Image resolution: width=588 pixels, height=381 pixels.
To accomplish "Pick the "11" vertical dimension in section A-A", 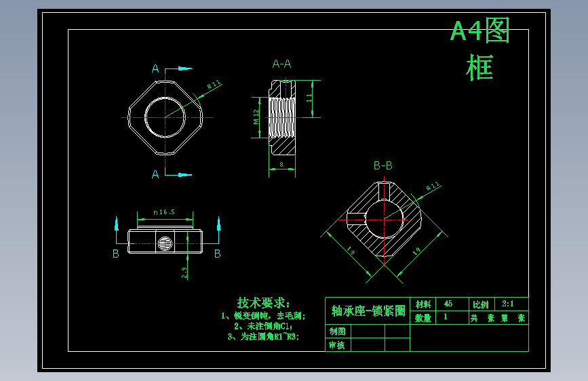I will tap(309, 98).
